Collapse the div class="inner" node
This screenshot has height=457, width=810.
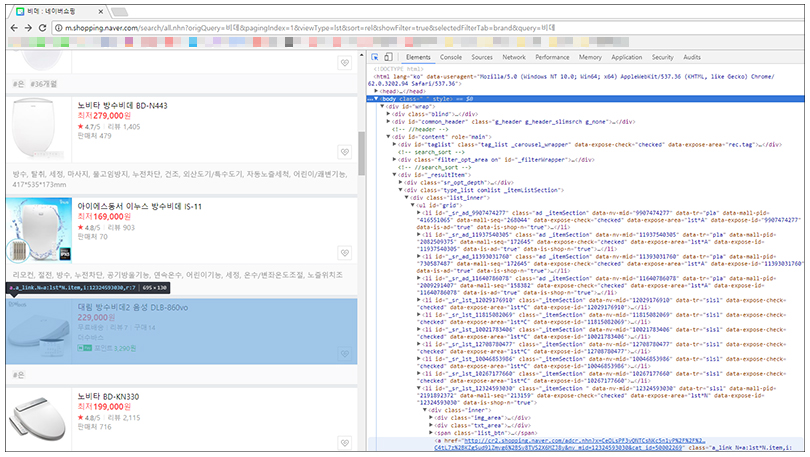[x=425, y=410]
